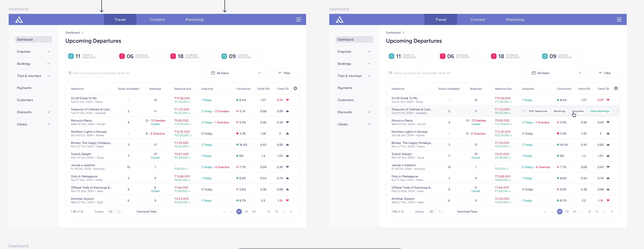Switch to Content tab in the right dashboard
The width and height of the screenshot is (644, 249).
point(478,20)
